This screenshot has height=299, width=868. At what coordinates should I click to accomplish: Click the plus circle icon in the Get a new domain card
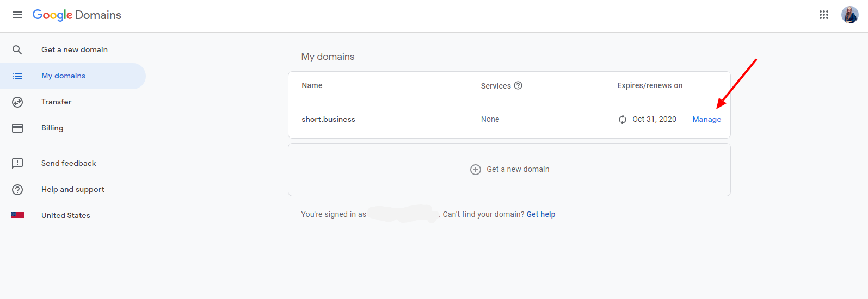coord(476,169)
